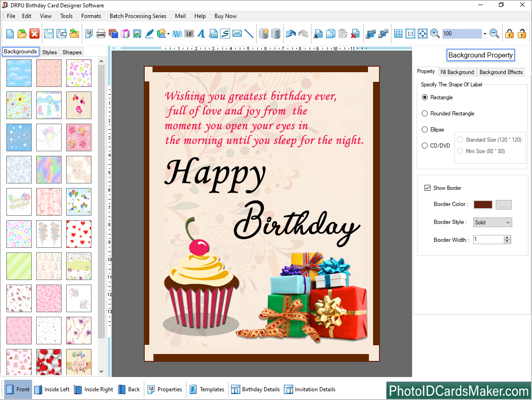Toggle the grid view icon

click(x=398, y=34)
